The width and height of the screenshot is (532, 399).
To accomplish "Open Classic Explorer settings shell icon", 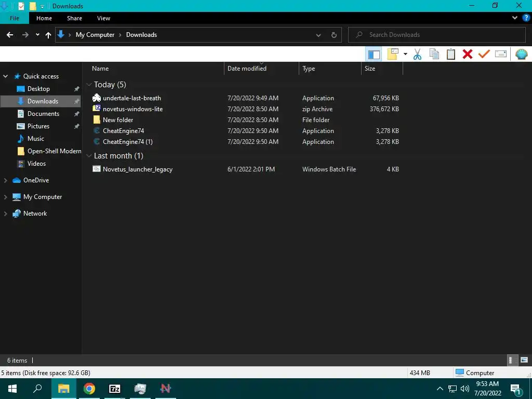I will click(x=521, y=54).
